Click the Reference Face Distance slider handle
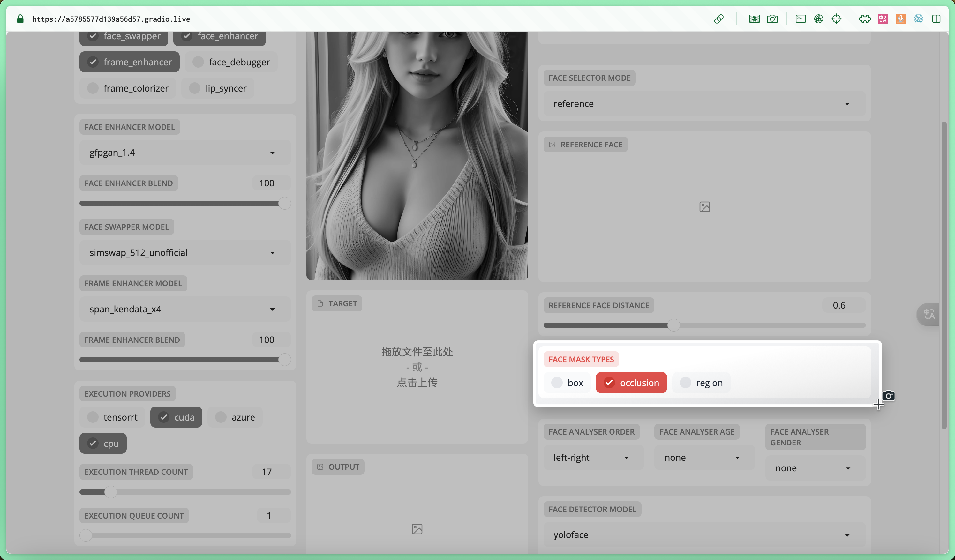This screenshot has height=560, width=955. (x=673, y=325)
